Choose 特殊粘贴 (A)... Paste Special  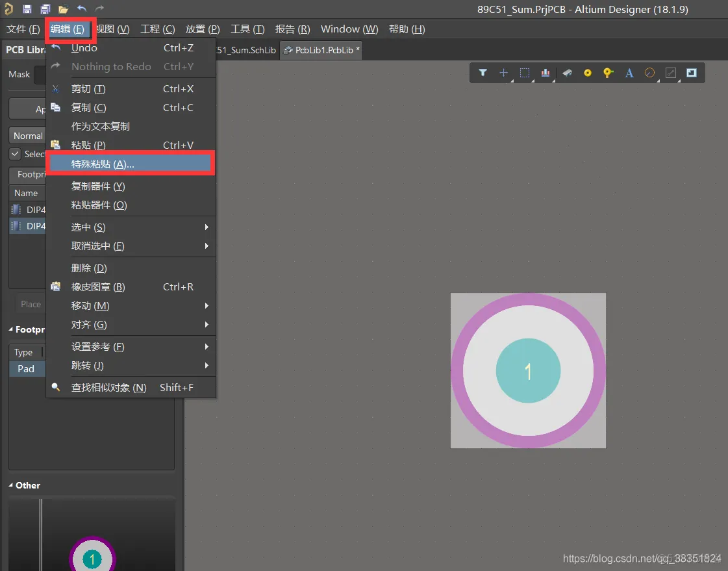[130, 164]
